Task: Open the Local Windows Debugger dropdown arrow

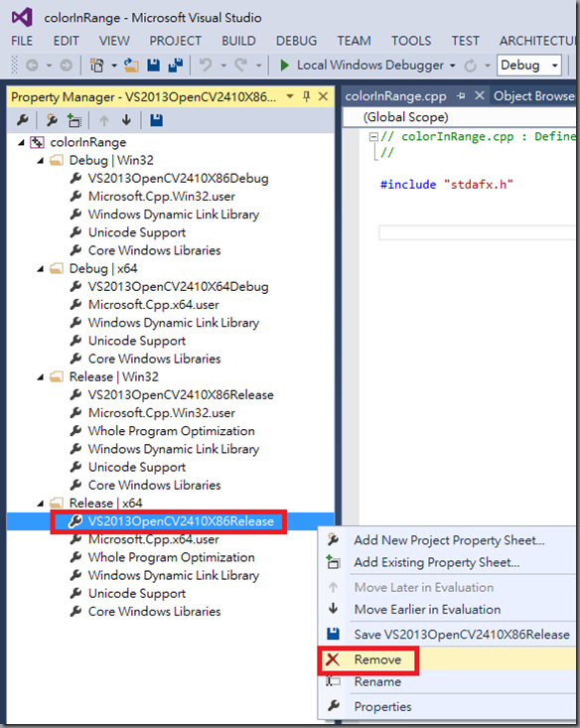Action: pyautogui.click(x=452, y=66)
